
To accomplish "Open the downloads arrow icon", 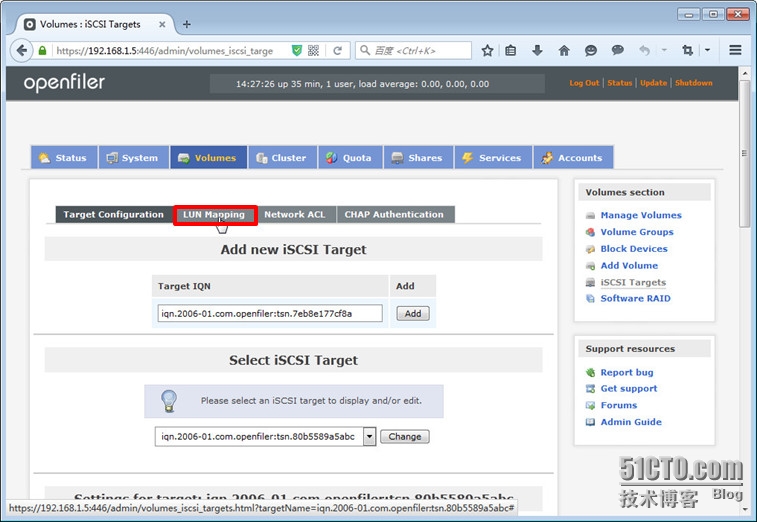I will coord(537,50).
